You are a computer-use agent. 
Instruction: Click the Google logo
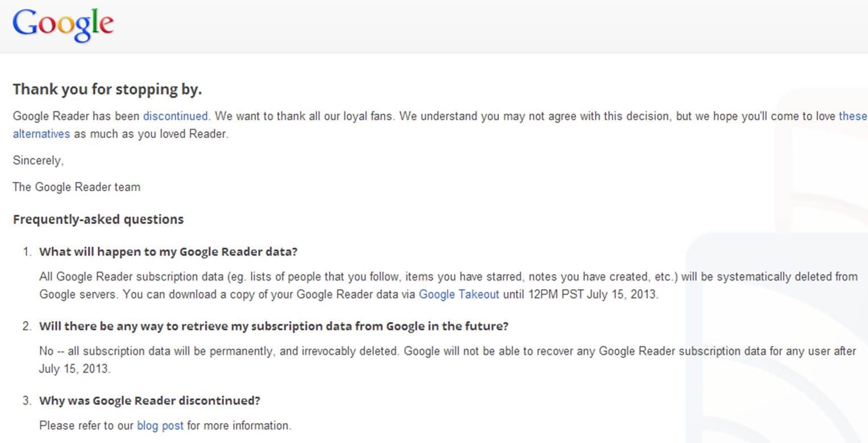coord(63,25)
